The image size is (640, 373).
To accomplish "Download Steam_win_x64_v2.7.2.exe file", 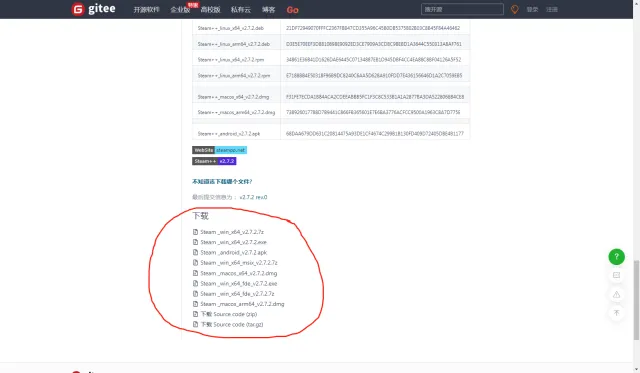I will [x=233, y=242].
